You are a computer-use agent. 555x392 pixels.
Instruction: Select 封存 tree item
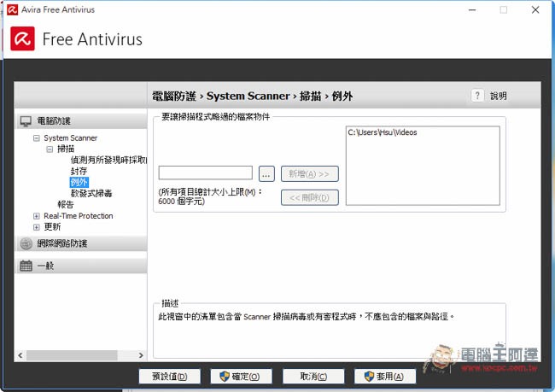[x=79, y=171]
